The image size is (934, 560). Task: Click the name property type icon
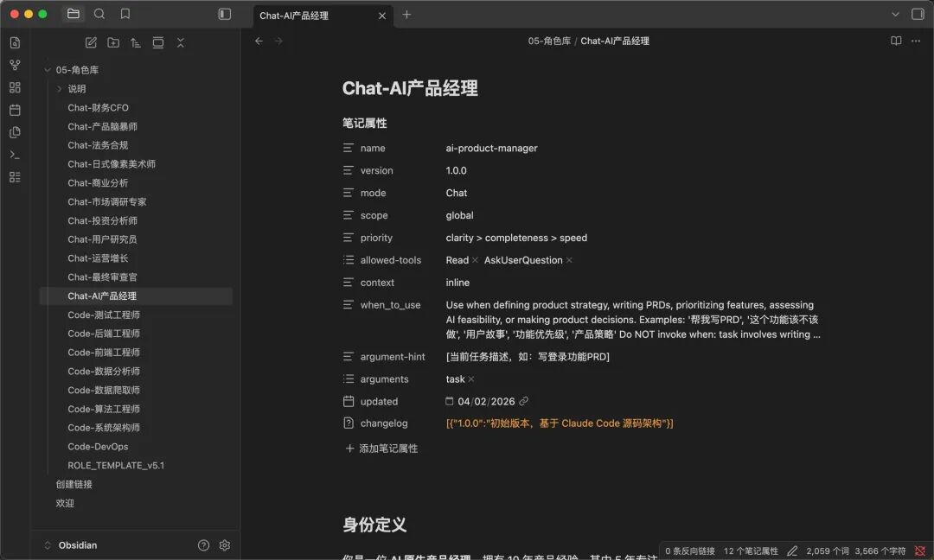point(349,148)
